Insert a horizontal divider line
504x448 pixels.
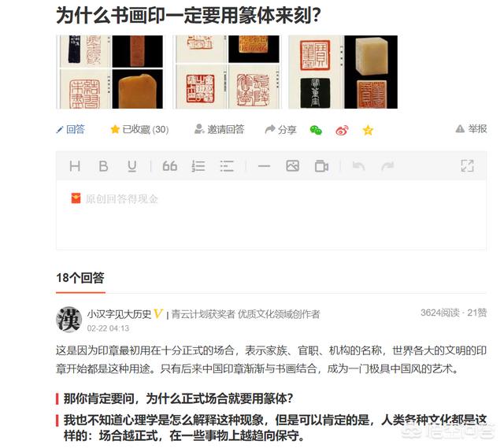[264, 166]
